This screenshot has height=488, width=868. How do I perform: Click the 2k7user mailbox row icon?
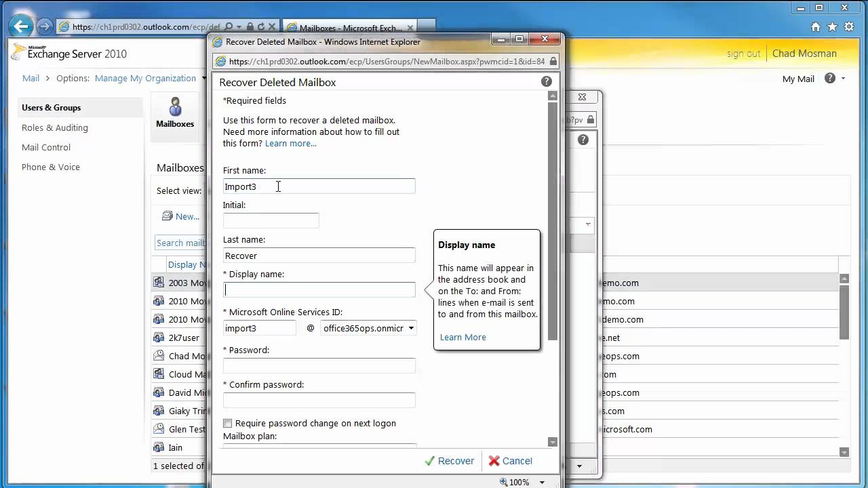point(159,338)
